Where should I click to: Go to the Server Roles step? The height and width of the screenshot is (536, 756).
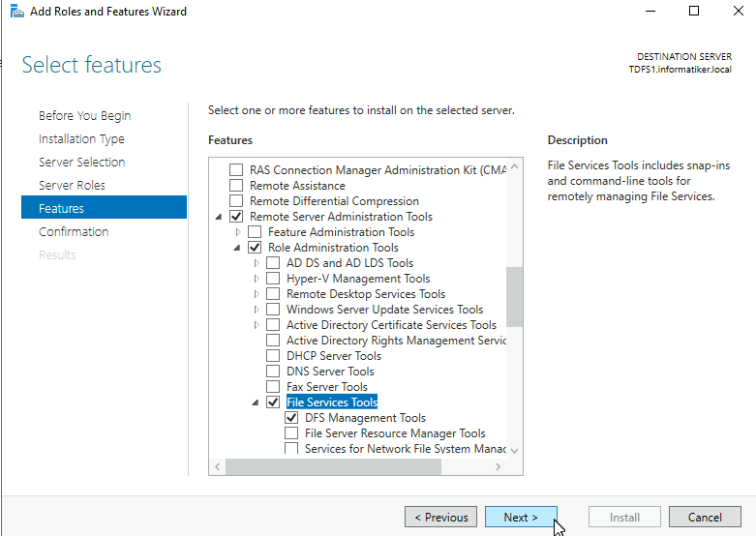tap(72, 185)
